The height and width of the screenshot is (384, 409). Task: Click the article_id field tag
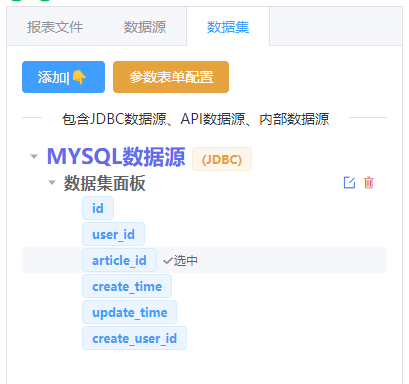pyautogui.click(x=119, y=260)
